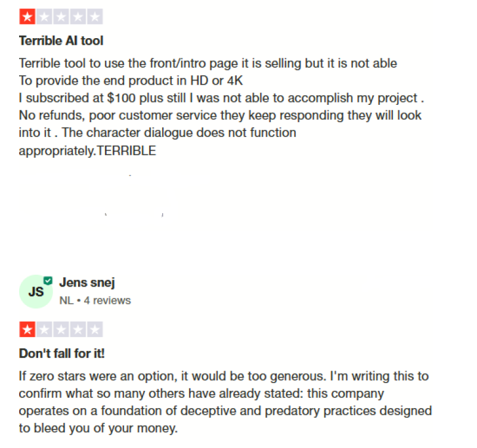The height and width of the screenshot is (448, 477).
Task: Click the "No refunds, poor customer service" text line
Action: click(220, 115)
